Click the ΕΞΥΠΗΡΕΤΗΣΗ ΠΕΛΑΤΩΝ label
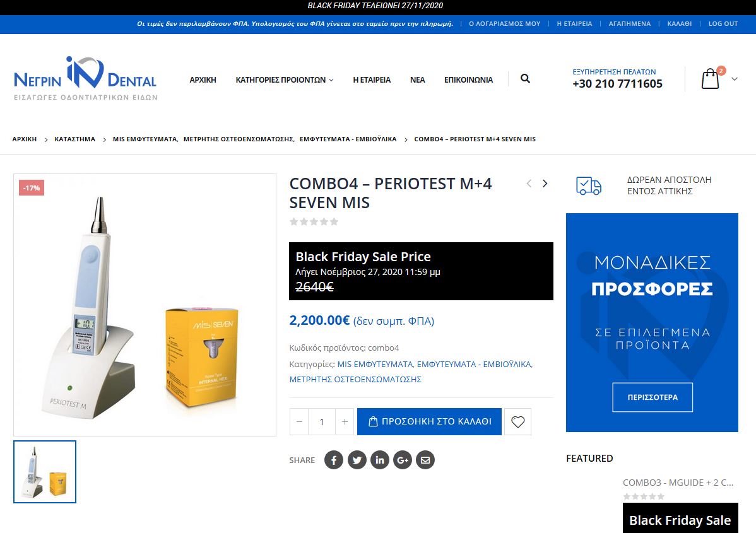 (614, 72)
